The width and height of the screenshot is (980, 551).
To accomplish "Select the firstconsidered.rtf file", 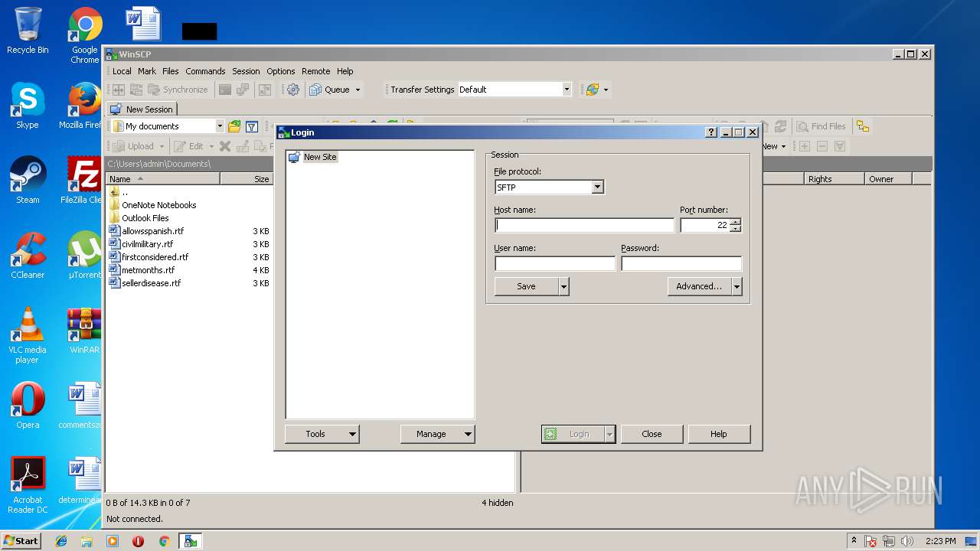I will click(155, 257).
